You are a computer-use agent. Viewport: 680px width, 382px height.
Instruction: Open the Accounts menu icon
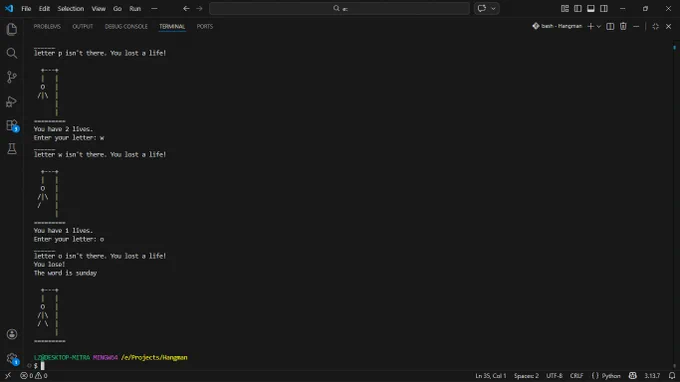(x=12, y=334)
